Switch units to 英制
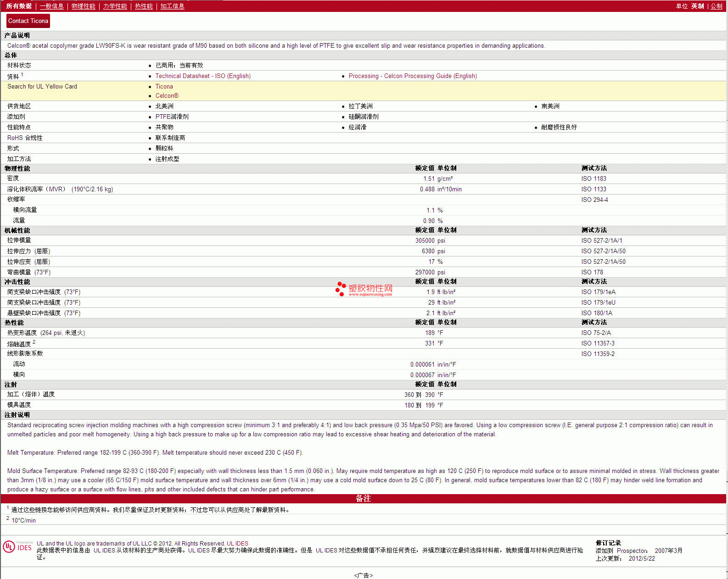This screenshot has width=728, height=579. (x=698, y=6)
